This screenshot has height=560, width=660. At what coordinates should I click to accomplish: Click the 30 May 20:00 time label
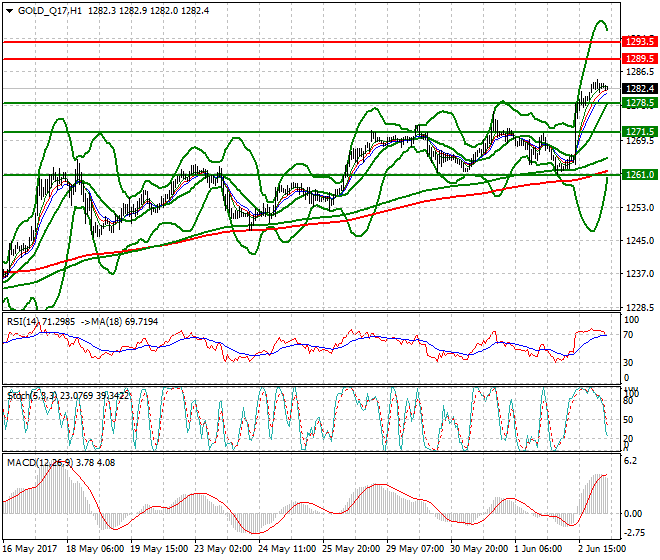pos(479,549)
